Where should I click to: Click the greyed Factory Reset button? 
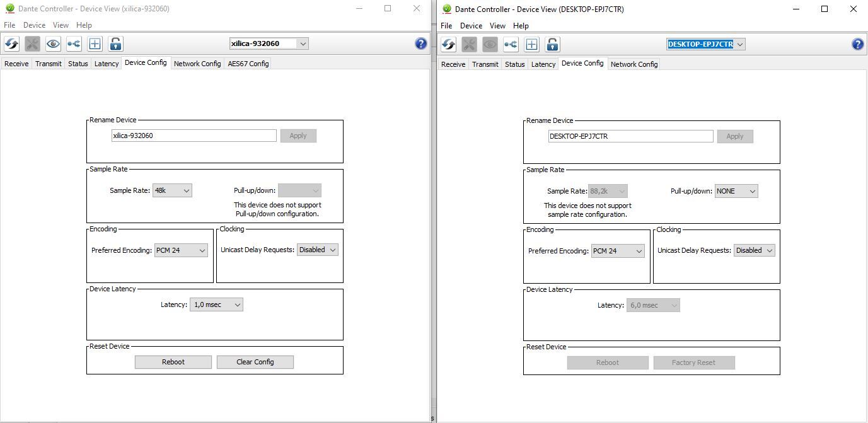pyautogui.click(x=694, y=362)
